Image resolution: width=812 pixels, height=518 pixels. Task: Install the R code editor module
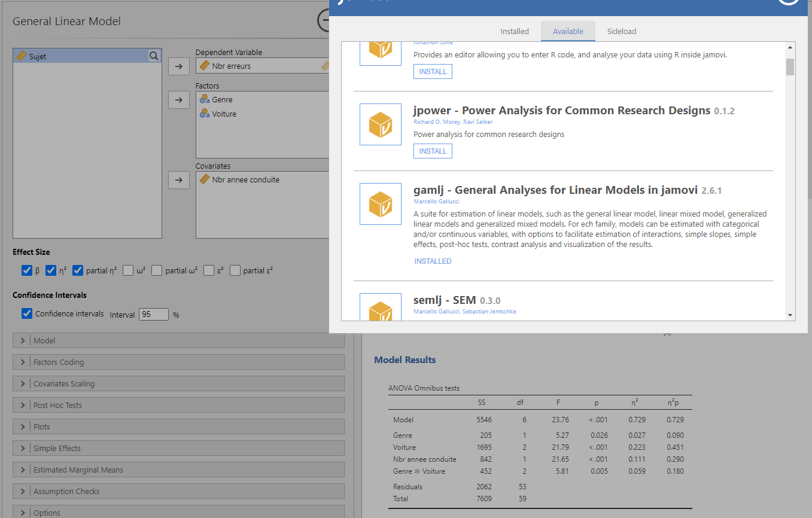point(433,72)
